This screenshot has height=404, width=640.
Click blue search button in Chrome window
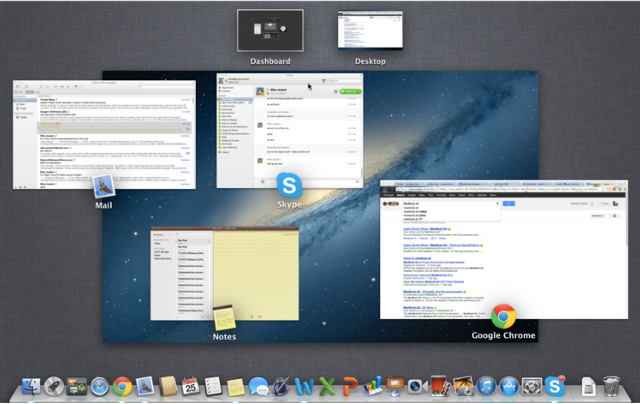pyautogui.click(x=509, y=203)
